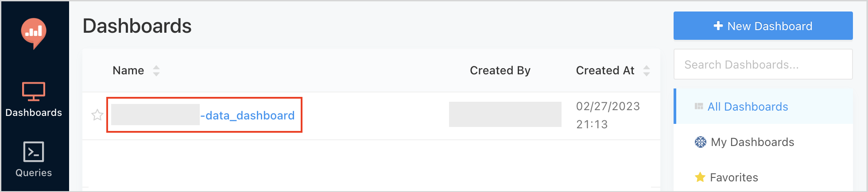
Task: Click the plus icon on New Dashboard
Action: [718, 26]
